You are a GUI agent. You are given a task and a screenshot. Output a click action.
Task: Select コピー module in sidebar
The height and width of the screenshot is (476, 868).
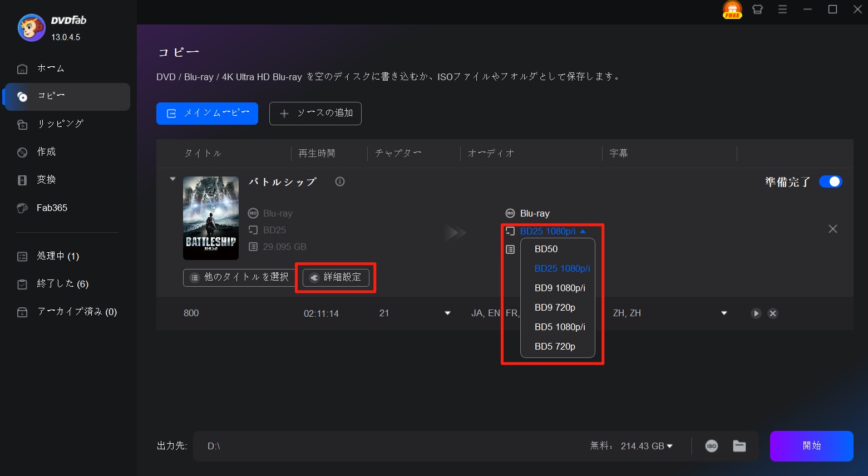pyautogui.click(x=67, y=97)
